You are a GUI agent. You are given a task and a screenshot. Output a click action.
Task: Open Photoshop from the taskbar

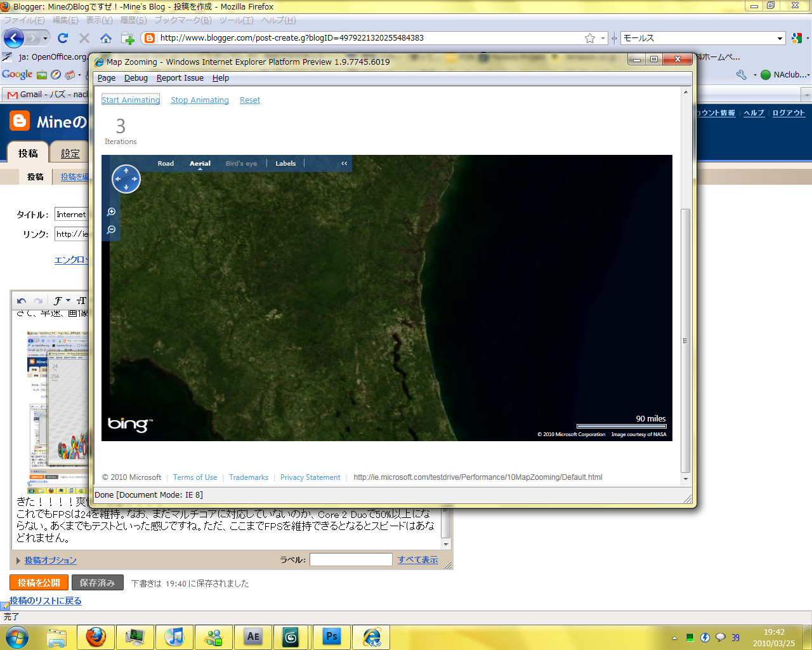[x=332, y=637]
